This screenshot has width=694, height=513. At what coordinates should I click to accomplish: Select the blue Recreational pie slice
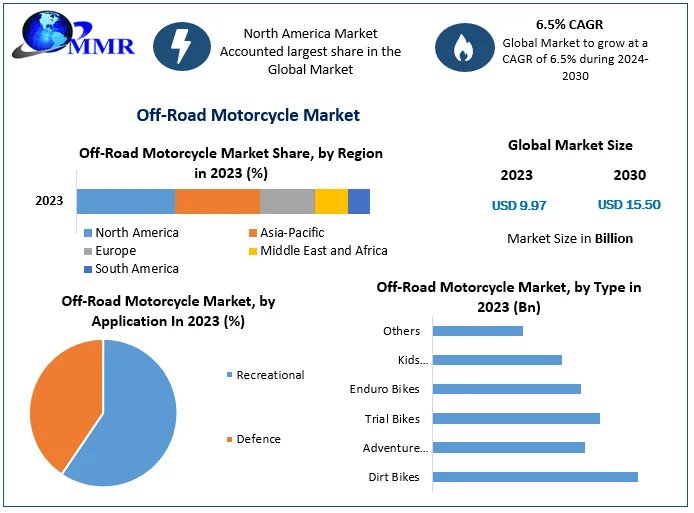[x=130, y=420]
